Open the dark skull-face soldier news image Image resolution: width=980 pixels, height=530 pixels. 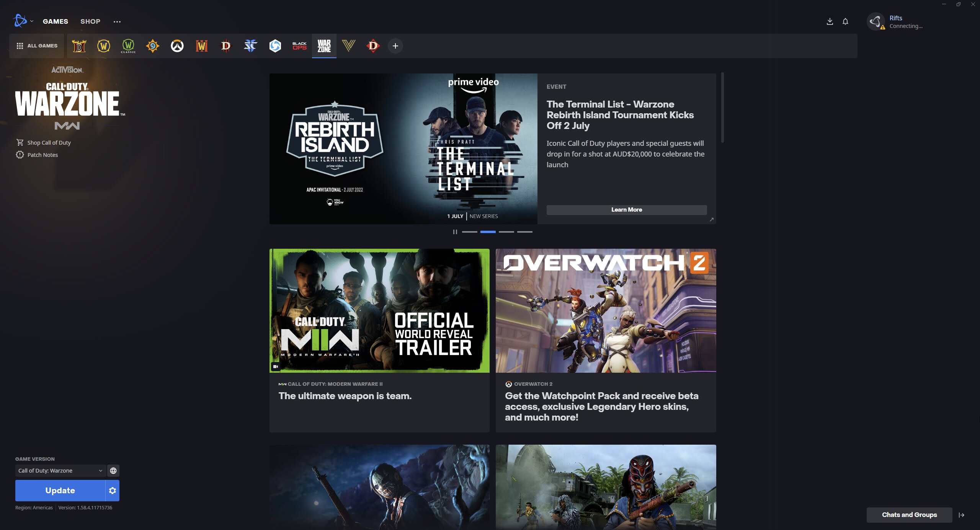pyautogui.click(x=379, y=487)
